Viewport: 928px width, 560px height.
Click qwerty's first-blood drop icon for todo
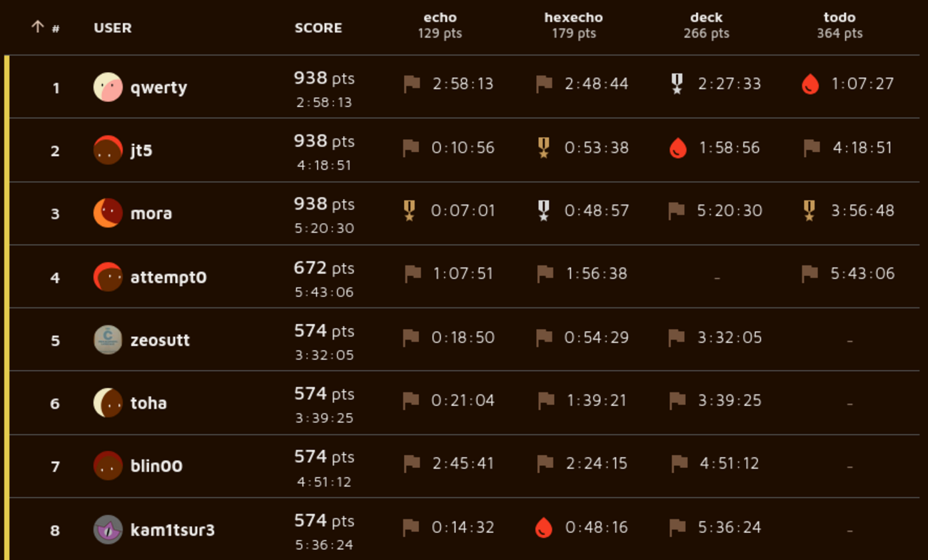[810, 85]
